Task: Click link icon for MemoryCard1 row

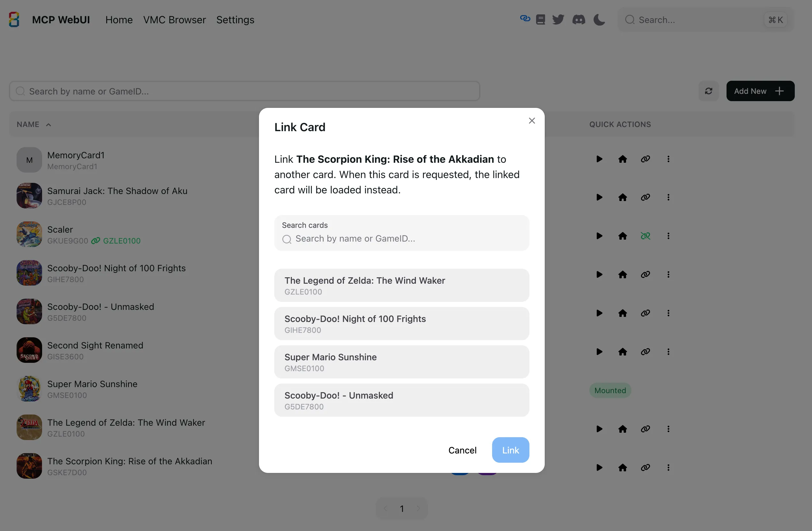Action: [x=645, y=159]
